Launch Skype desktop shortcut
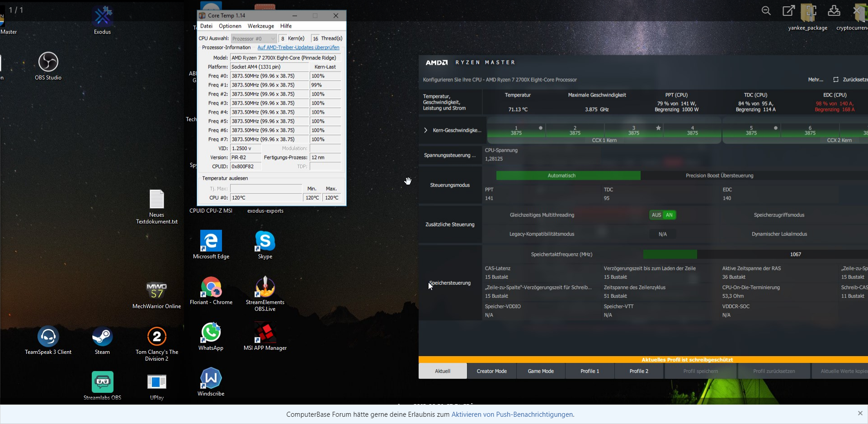 coord(265,245)
